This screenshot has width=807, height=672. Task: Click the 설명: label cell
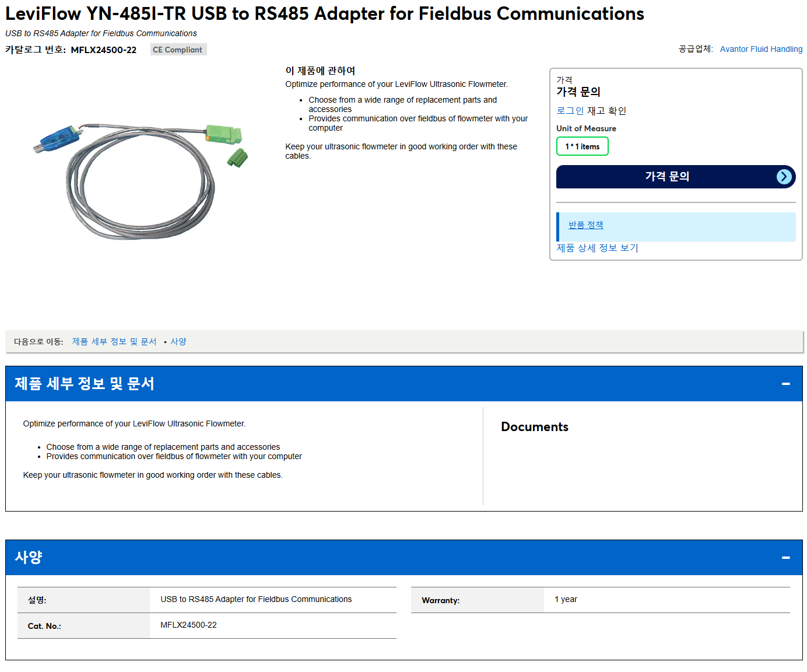(x=83, y=600)
